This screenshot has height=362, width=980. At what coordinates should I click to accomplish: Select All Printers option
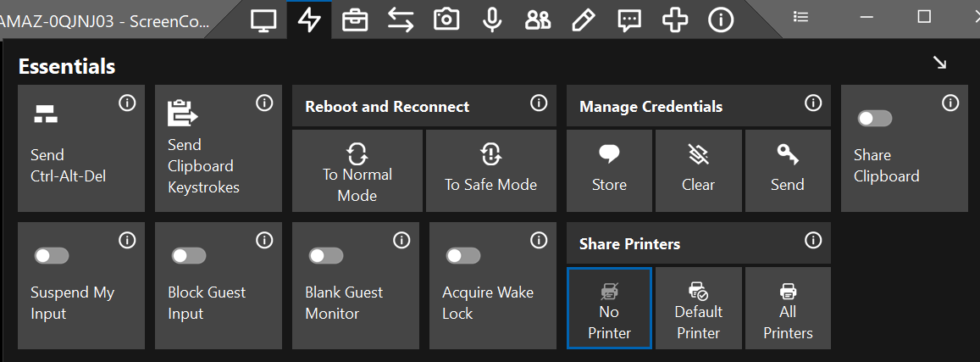pos(788,309)
